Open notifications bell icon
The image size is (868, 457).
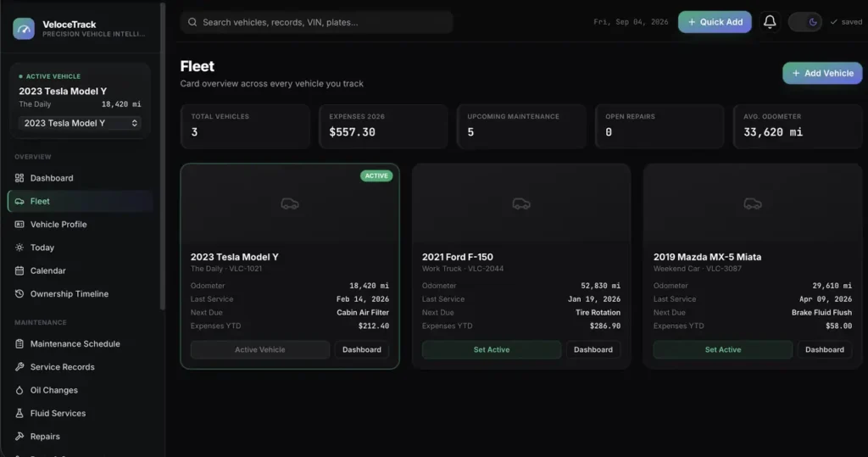[x=770, y=21]
